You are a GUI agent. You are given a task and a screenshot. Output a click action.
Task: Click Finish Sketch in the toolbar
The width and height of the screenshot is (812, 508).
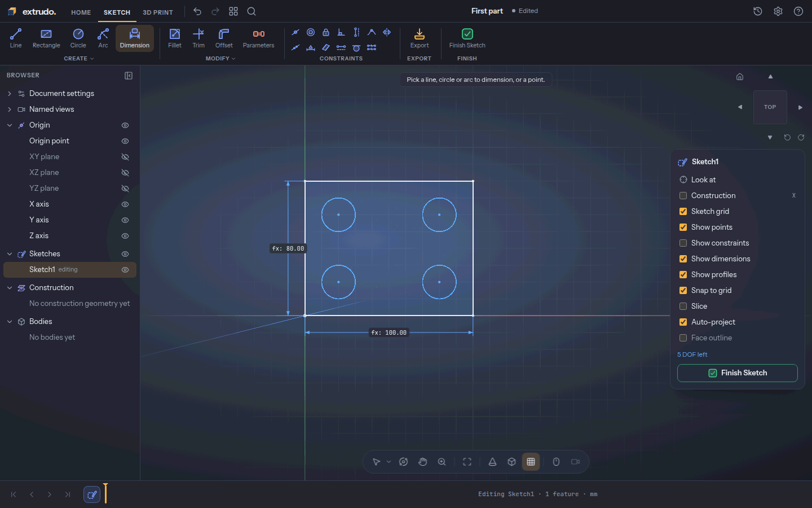[x=467, y=38]
